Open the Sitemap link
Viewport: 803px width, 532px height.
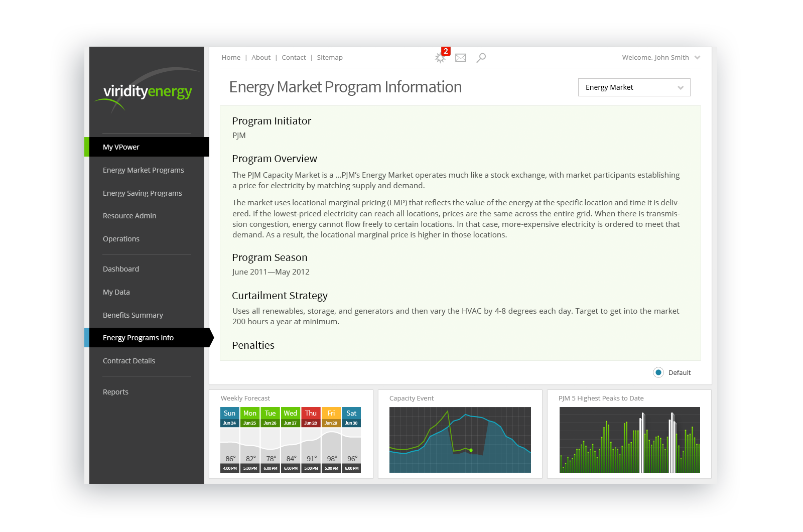[x=330, y=58]
